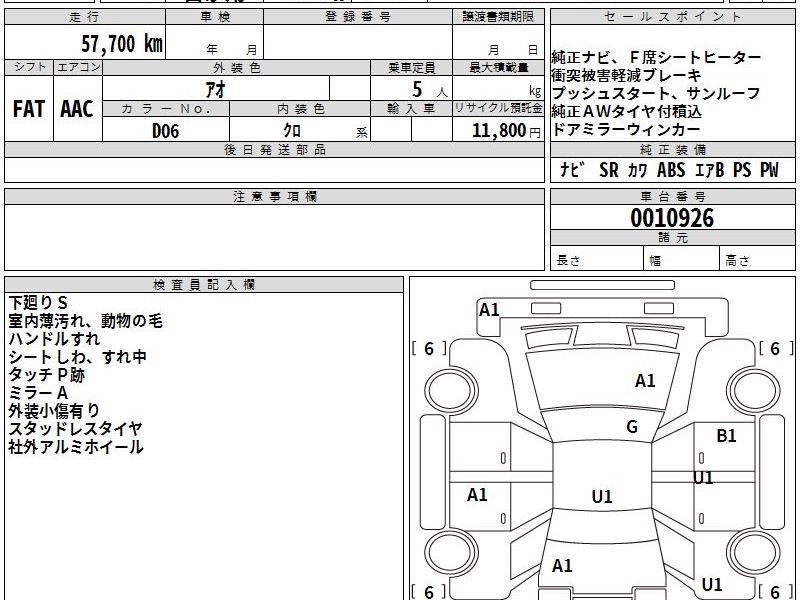Select the 外装色 header
Screen dimensions: 800x600
(x=236, y=67)
